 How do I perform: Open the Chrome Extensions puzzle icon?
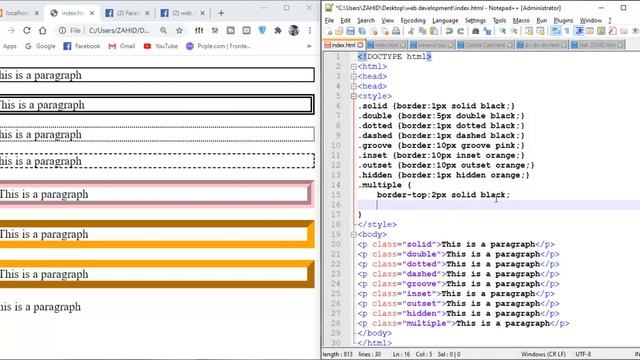coord(278,31)
